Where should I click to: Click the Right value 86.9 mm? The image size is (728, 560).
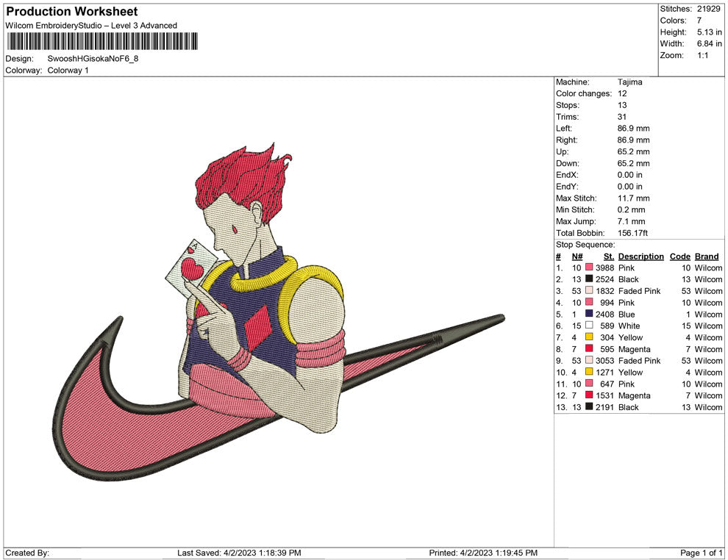[633, 140]
